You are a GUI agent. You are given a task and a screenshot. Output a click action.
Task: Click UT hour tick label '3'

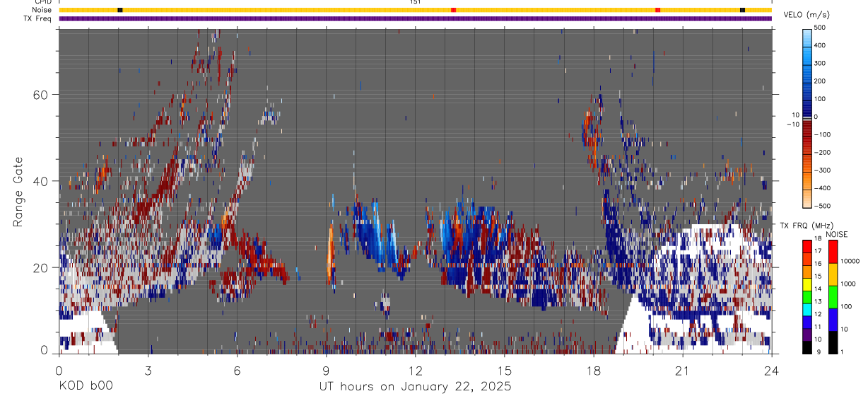(148, 371)
